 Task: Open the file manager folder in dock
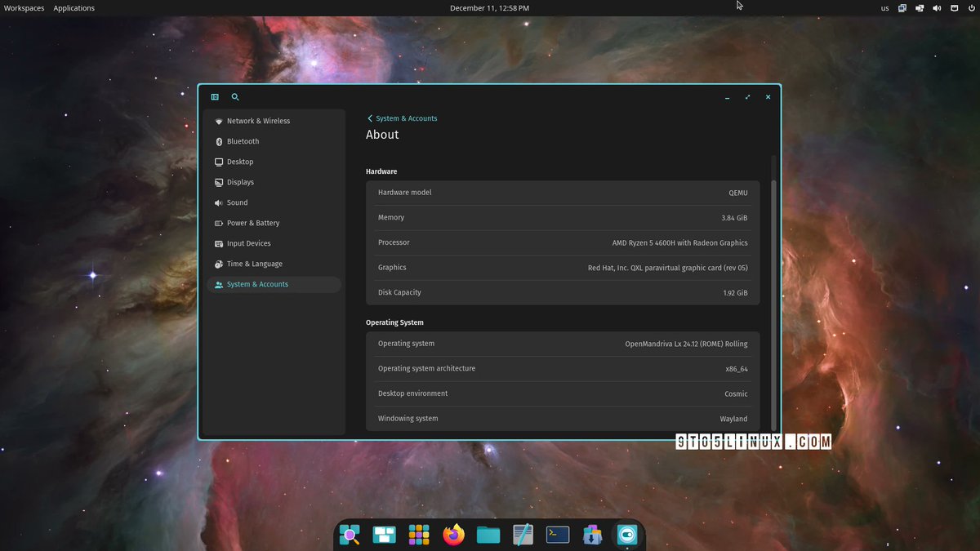[x=488, y=535]
